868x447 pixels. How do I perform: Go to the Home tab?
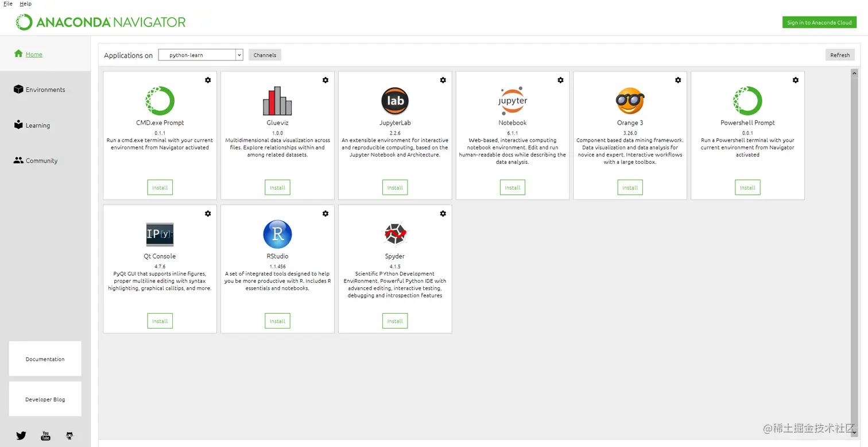[45, 54]
